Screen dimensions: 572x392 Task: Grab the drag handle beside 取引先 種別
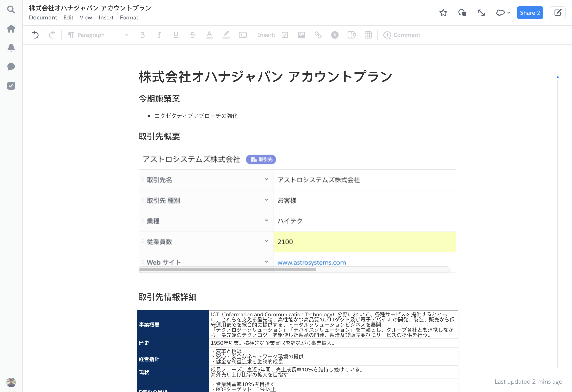click(x=143, y=200)
